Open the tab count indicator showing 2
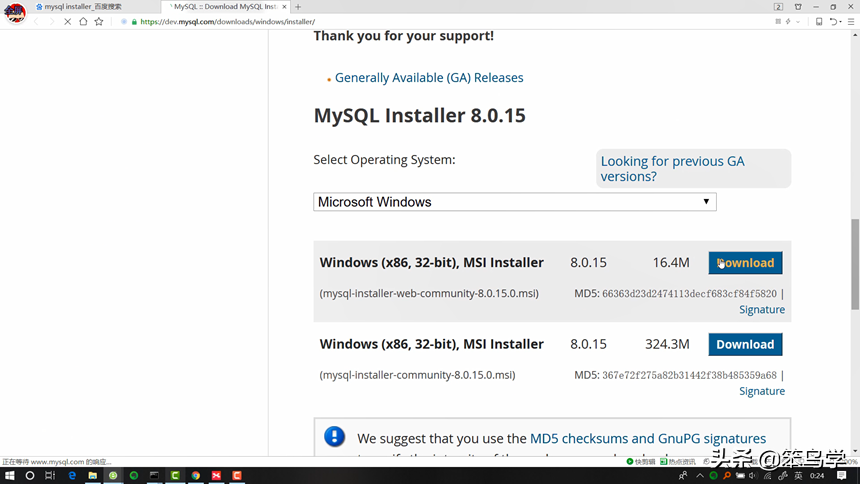Viewport: 860px width, 484px height. click(778, 7)
